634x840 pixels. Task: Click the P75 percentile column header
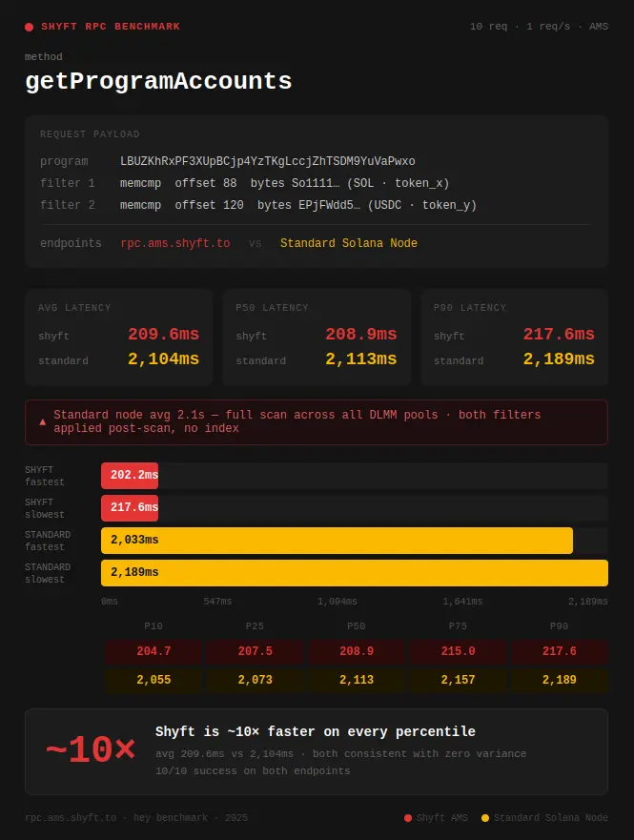[x=458, y=626]
